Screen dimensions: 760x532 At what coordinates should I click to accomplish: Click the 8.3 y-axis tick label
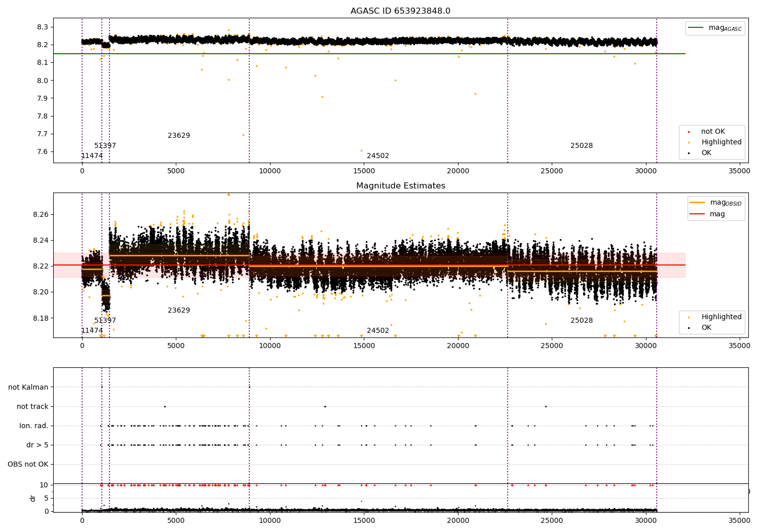click(x=43, y=27)
